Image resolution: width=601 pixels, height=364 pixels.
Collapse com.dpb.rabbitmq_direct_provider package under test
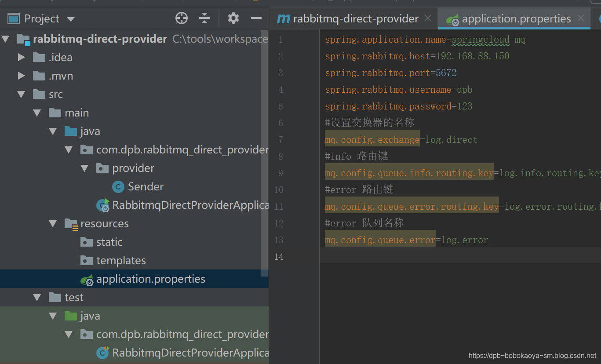(69, 335)
